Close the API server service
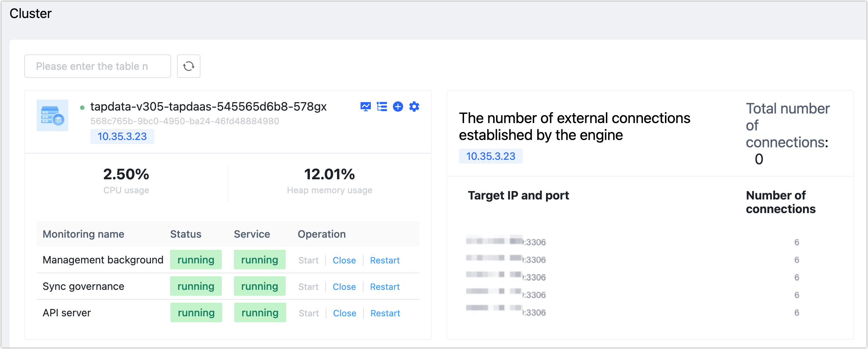The image size is (868, 349). click(344, 313)
